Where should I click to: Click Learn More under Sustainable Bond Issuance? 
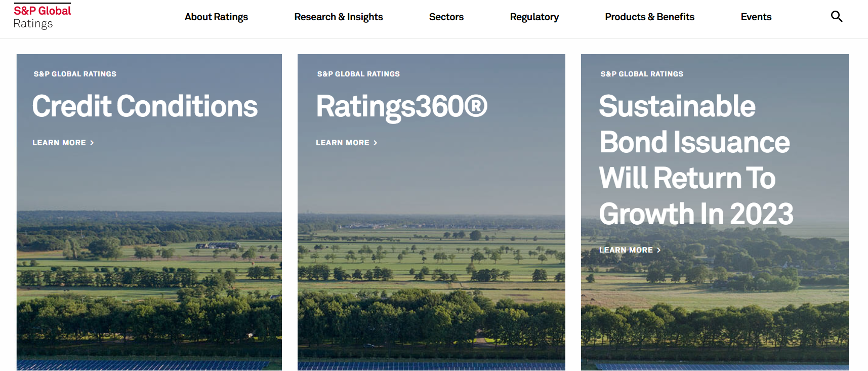tap(630, 250)
